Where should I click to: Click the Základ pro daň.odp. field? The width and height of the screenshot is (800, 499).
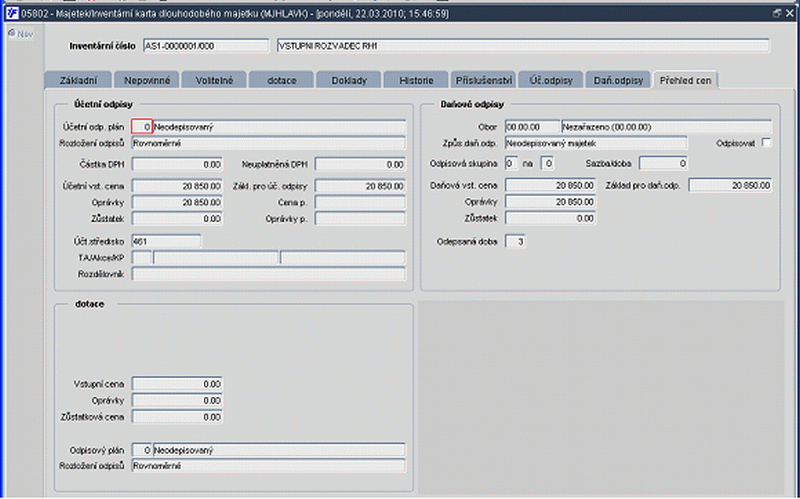click(730, 186)
